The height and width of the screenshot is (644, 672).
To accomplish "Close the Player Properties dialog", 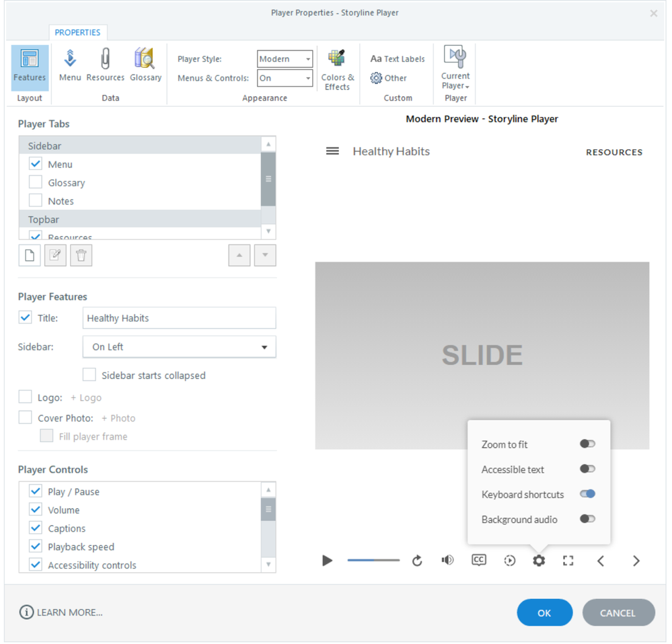I will point(654,13).
